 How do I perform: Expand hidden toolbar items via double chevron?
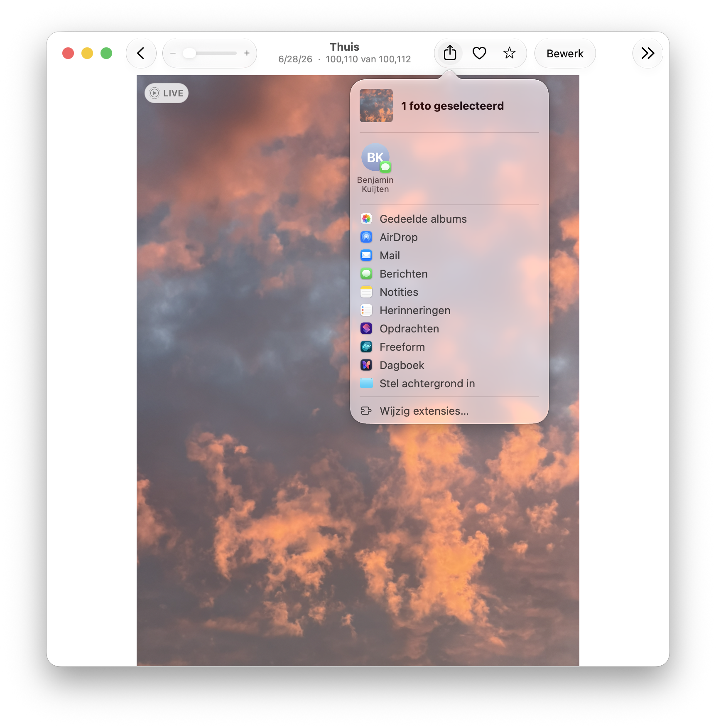[x=647, y=53]
